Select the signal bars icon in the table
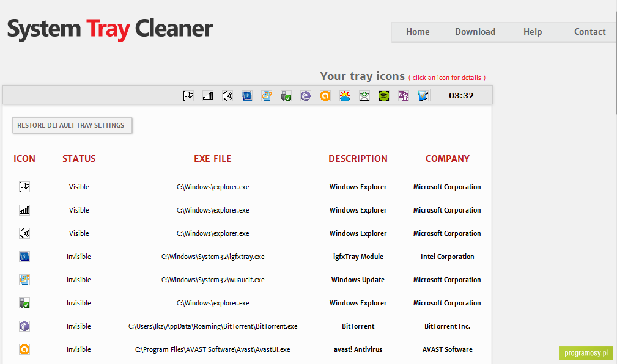Screen dimensions: 617x364 point(24,210)
